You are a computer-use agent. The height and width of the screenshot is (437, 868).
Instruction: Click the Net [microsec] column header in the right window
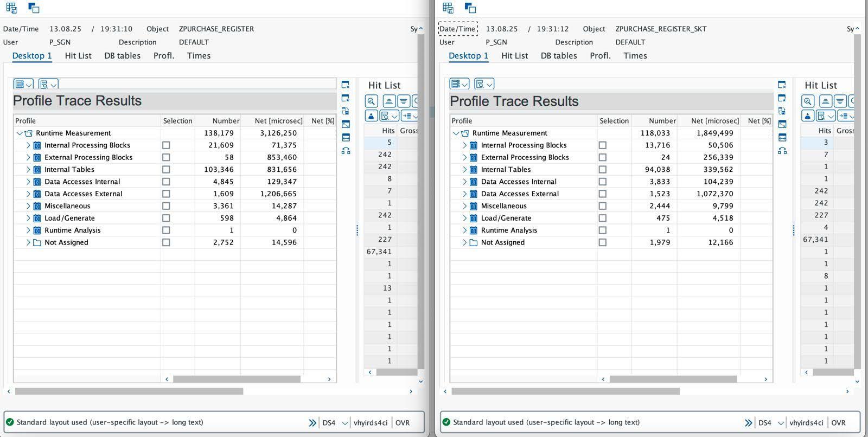pos(710,120)
